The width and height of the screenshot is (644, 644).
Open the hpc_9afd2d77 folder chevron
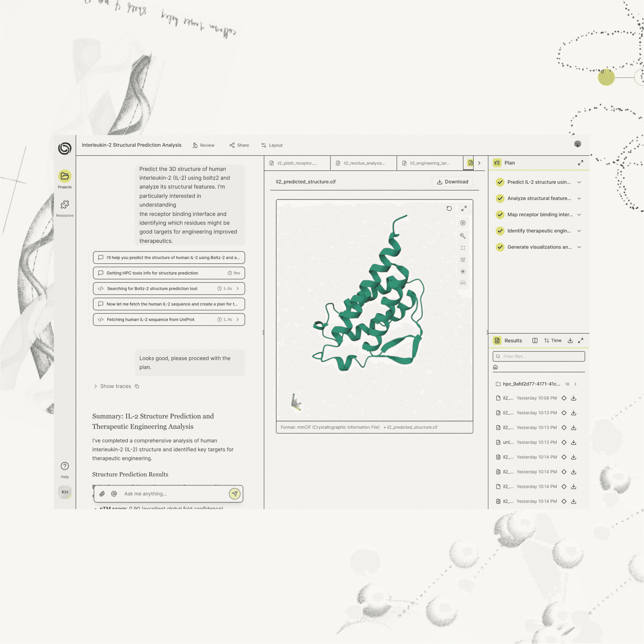[x=575, y=384]
